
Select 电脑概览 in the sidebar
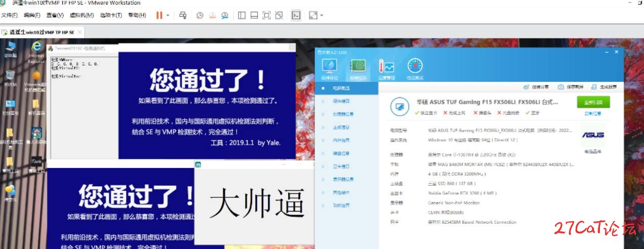[346, 88]
